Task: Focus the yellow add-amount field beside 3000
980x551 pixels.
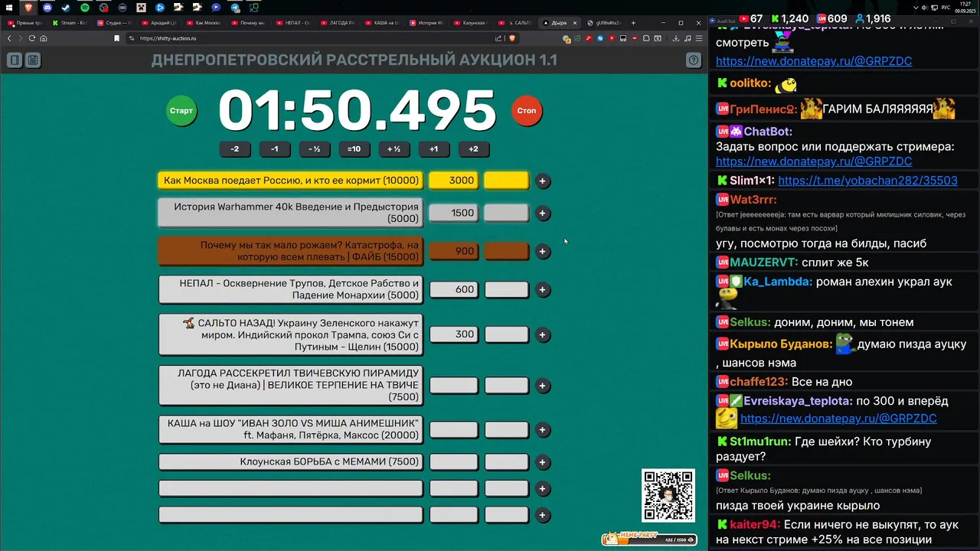Action: 506,181
